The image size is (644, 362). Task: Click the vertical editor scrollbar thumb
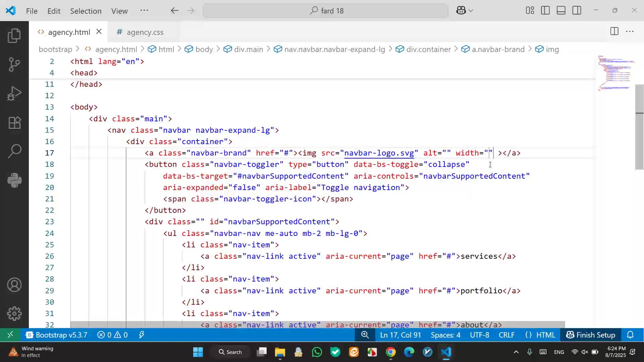(639, 127)
